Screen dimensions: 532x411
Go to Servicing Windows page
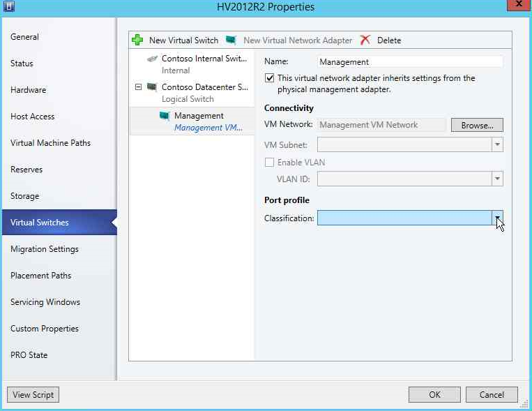tap(45, 302)
